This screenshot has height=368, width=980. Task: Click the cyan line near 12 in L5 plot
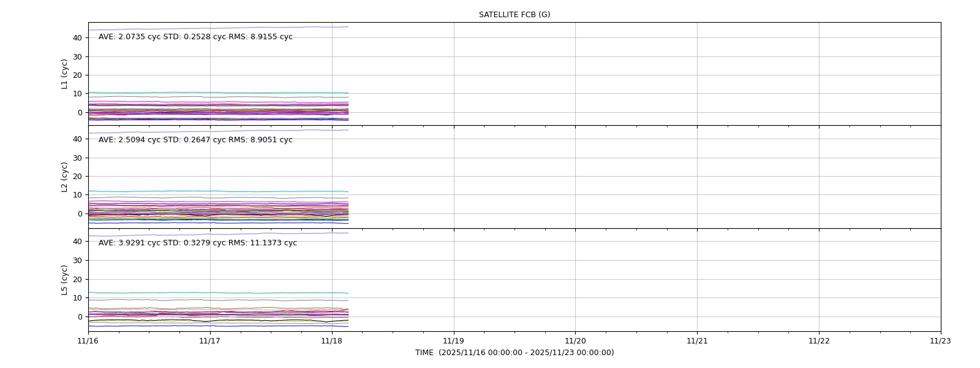point(218,293)
